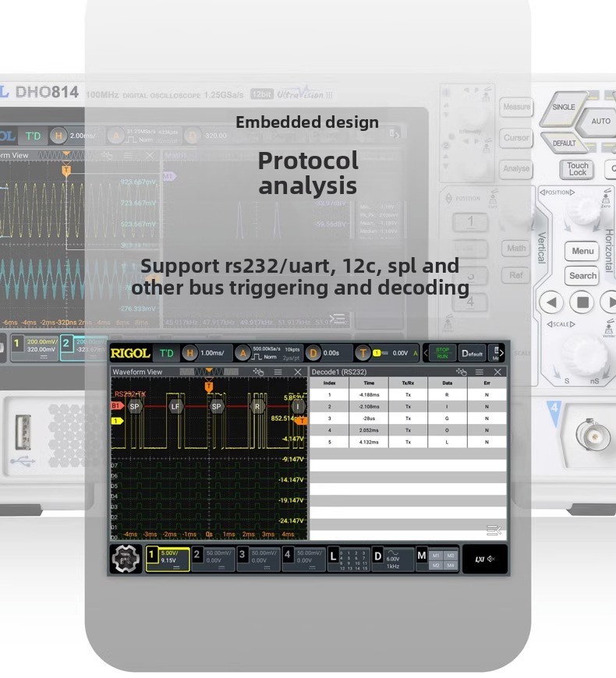Click the square stop playback key
Image resolution: width=616 pixels, height=678 pixels.
pos(582,302)
